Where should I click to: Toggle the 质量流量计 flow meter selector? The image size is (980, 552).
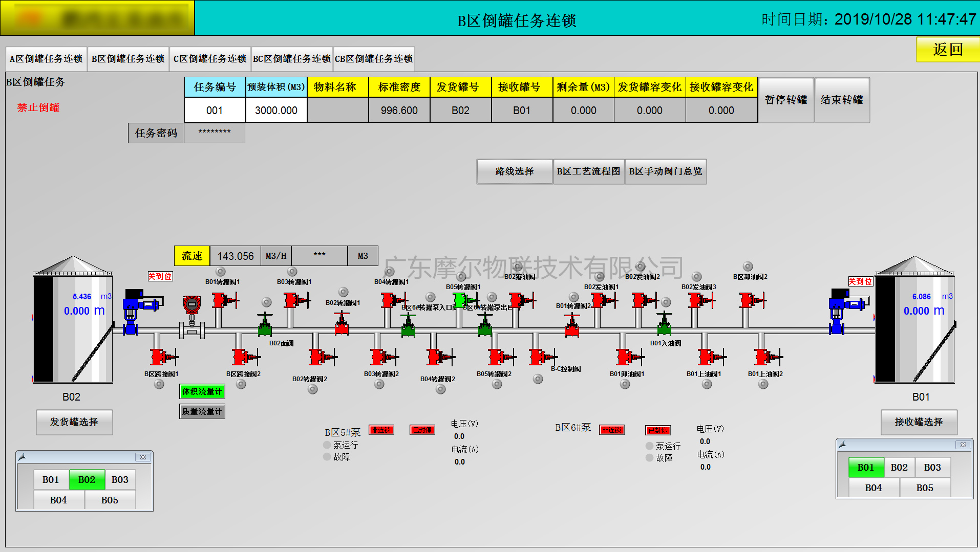click(x=202, y=411)
